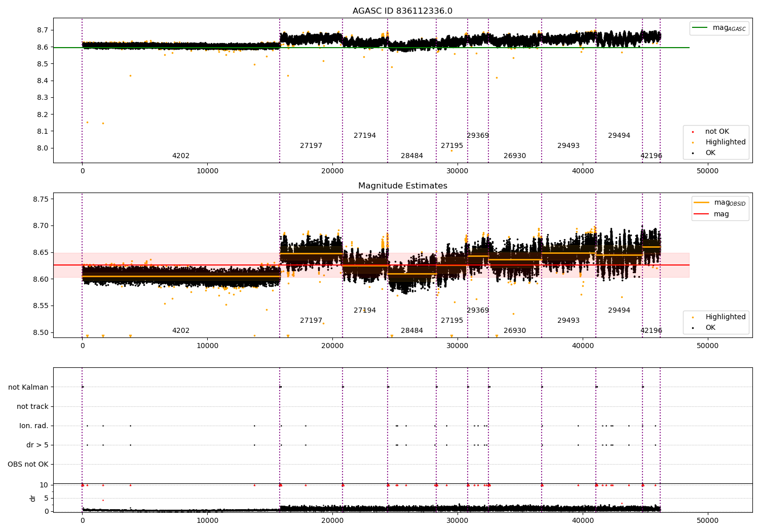Click the 'not track' row label

click(x=32, y=406)
